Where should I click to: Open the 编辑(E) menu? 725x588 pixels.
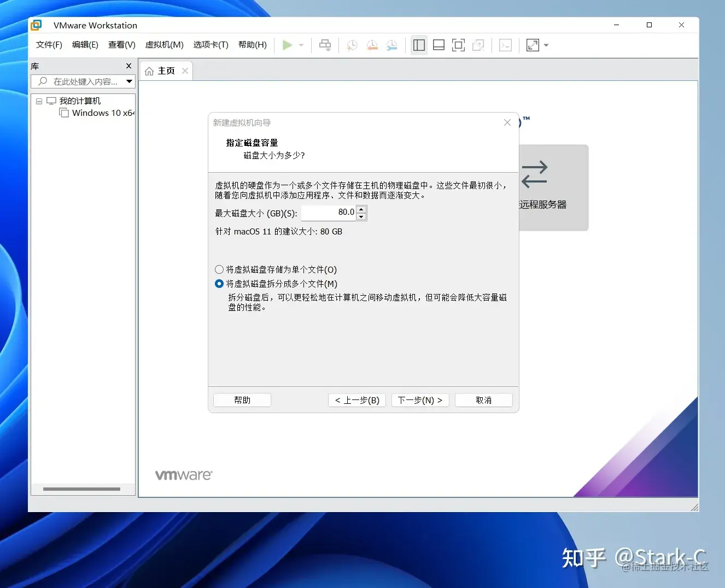[85, 45]
